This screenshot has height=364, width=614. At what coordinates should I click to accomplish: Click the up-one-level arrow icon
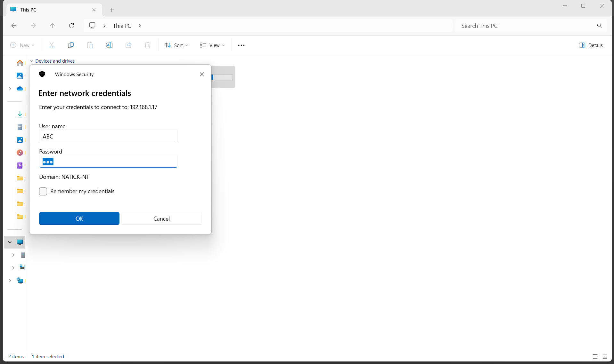point(52,26)
